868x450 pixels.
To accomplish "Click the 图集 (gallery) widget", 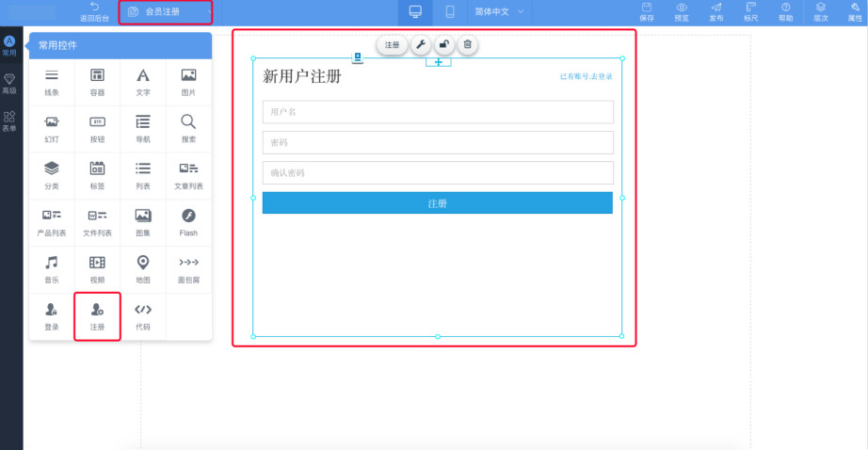I will point(143,221).
